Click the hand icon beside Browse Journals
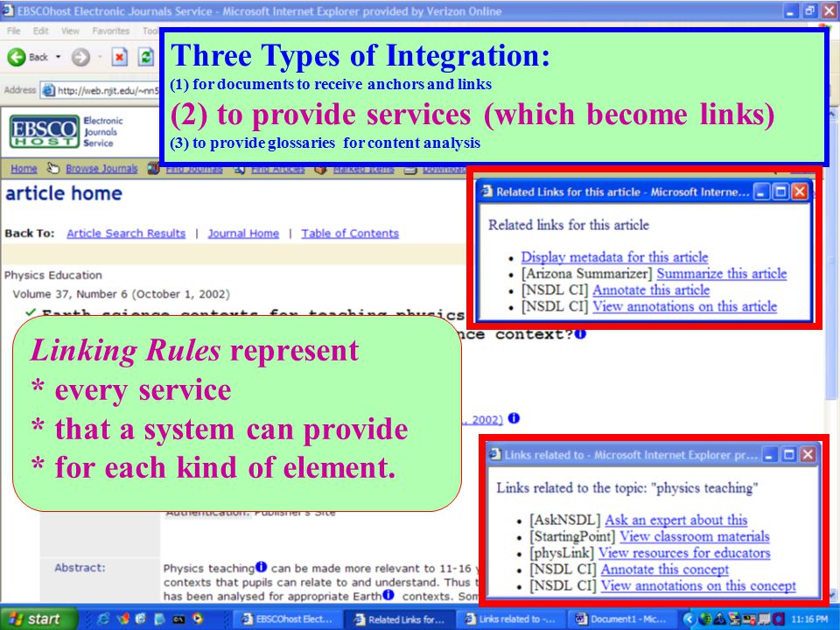 pos(52,168)
